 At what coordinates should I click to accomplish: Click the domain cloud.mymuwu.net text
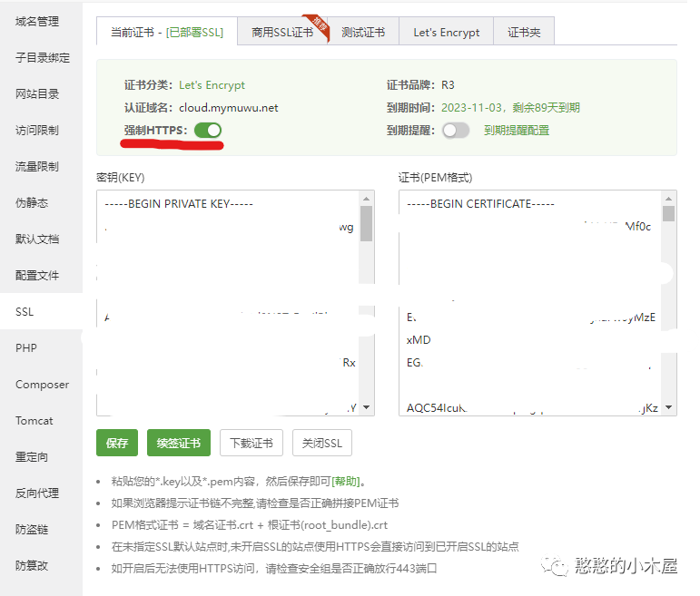click(229, 108)
